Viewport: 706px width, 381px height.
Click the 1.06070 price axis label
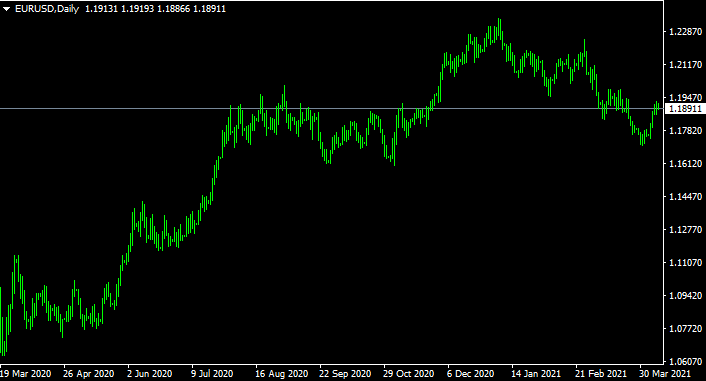coord(686,362)
